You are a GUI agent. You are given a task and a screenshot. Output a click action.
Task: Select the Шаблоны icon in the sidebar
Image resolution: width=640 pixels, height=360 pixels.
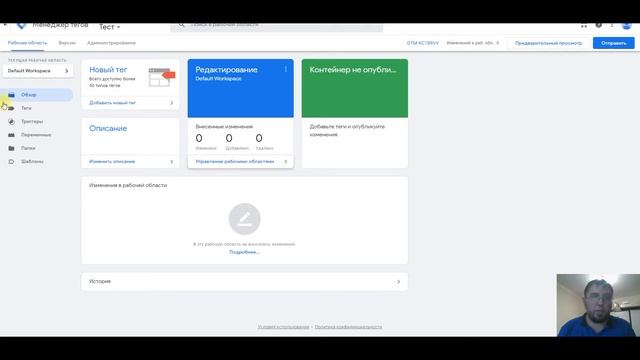tap(11, 162)
